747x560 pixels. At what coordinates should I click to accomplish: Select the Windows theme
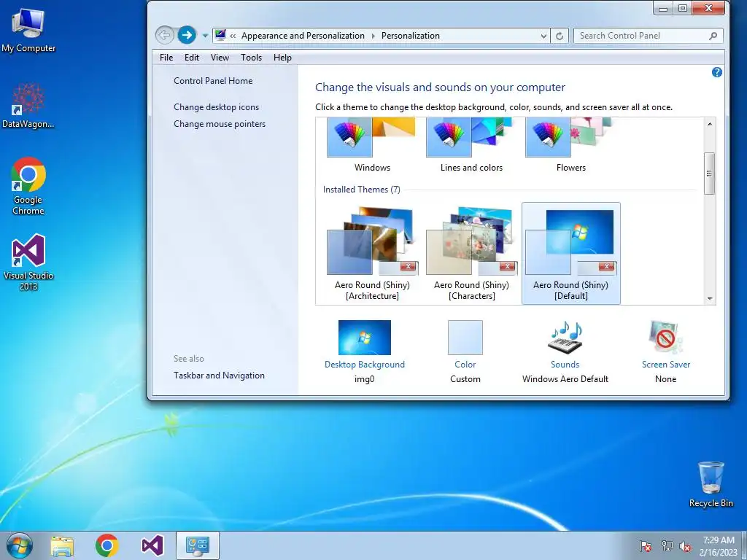(372, 145)
